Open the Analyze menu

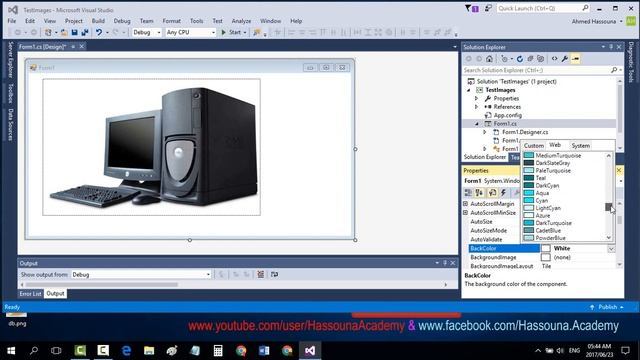click(x=241, y=21)
